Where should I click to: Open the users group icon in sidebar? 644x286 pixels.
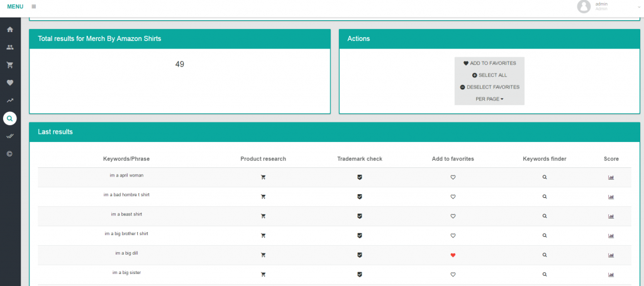(x=10, y=47)
